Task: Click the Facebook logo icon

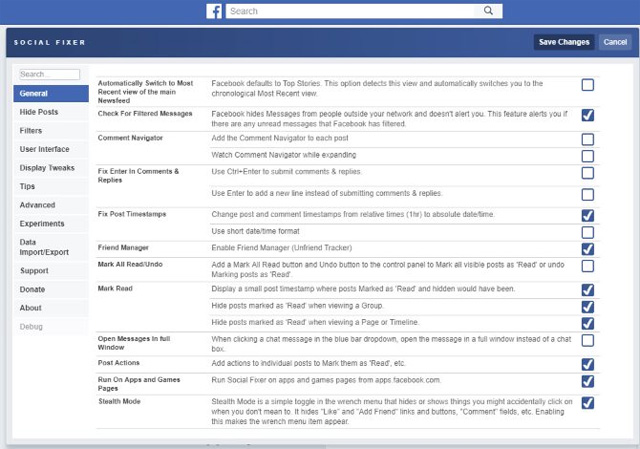Action: 214,11
